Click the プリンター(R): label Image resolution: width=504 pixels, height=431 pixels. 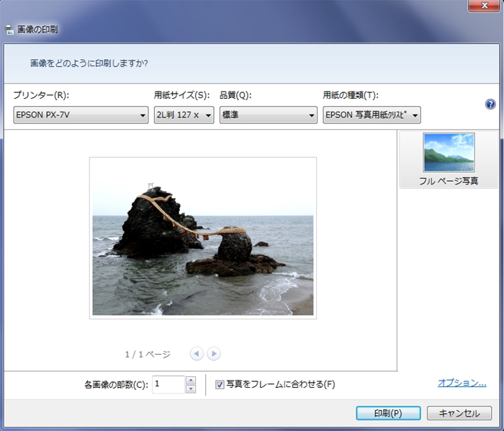(x=41, y=95)
